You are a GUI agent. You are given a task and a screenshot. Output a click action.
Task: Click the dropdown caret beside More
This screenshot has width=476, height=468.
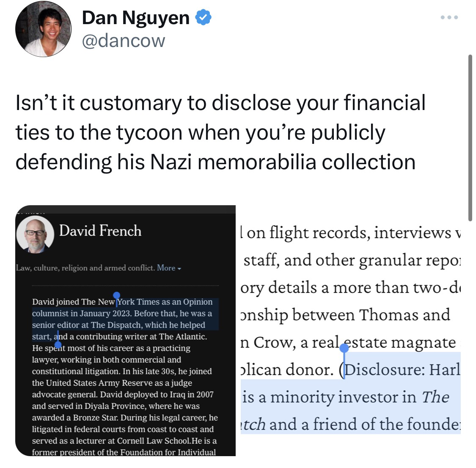coord(179,269)
